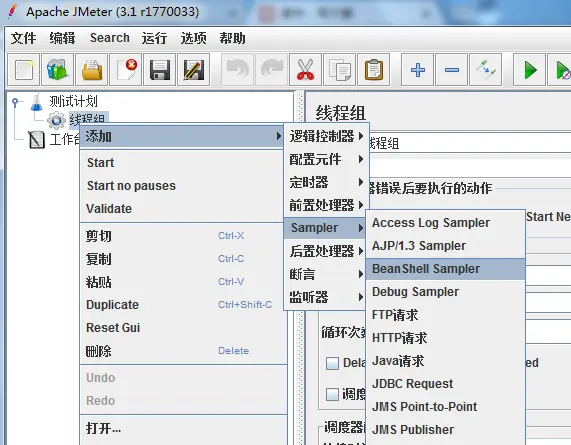
Task: Select JMS Publisher sampler
Action: (x=445, y=430)
